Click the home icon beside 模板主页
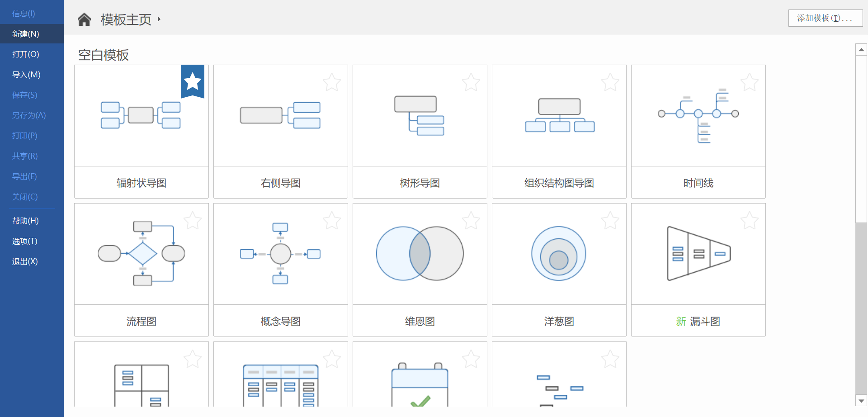This screenshot has width=868, height=417. tap(84, 19)
